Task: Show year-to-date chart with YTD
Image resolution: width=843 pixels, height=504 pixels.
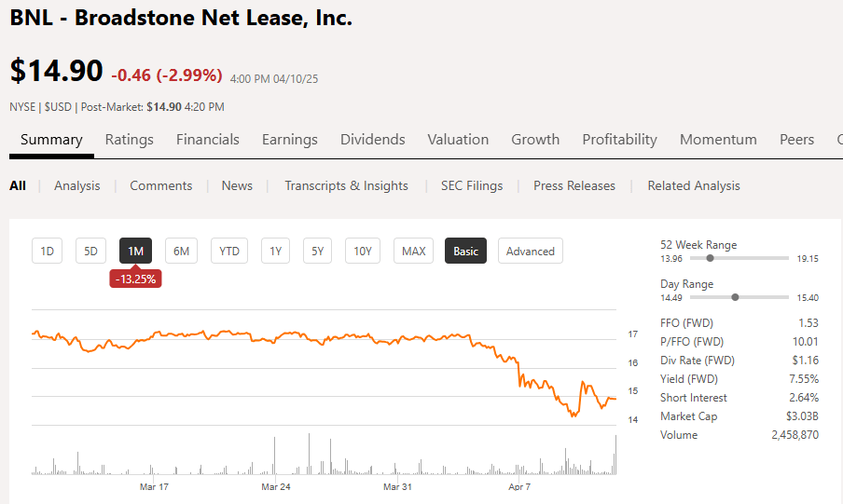Action: (229, 252)
